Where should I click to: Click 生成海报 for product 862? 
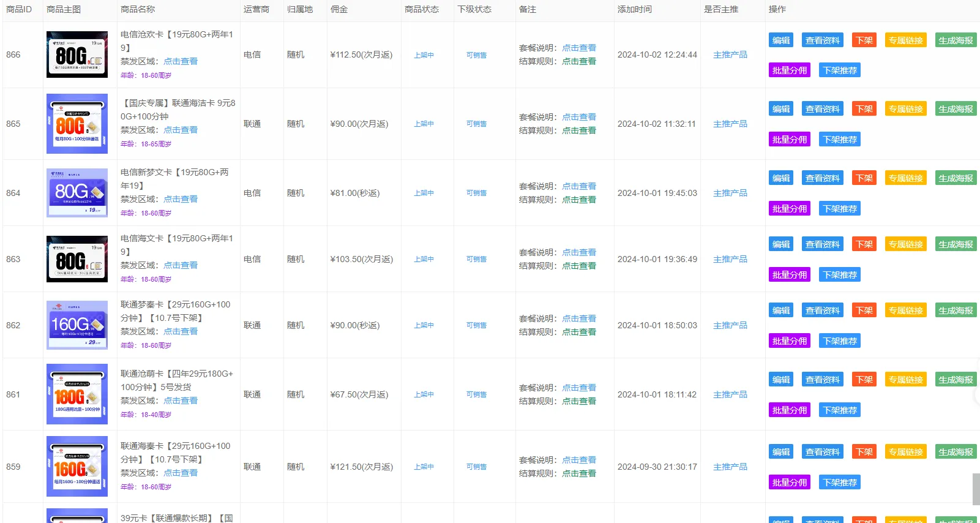[956, 310]
